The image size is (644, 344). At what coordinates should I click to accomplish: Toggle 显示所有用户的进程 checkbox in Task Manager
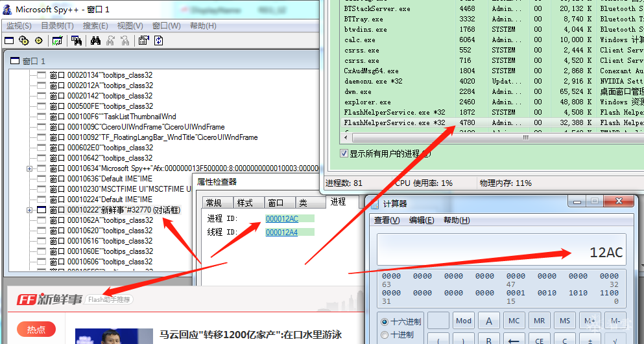click(x=344, y=154)
